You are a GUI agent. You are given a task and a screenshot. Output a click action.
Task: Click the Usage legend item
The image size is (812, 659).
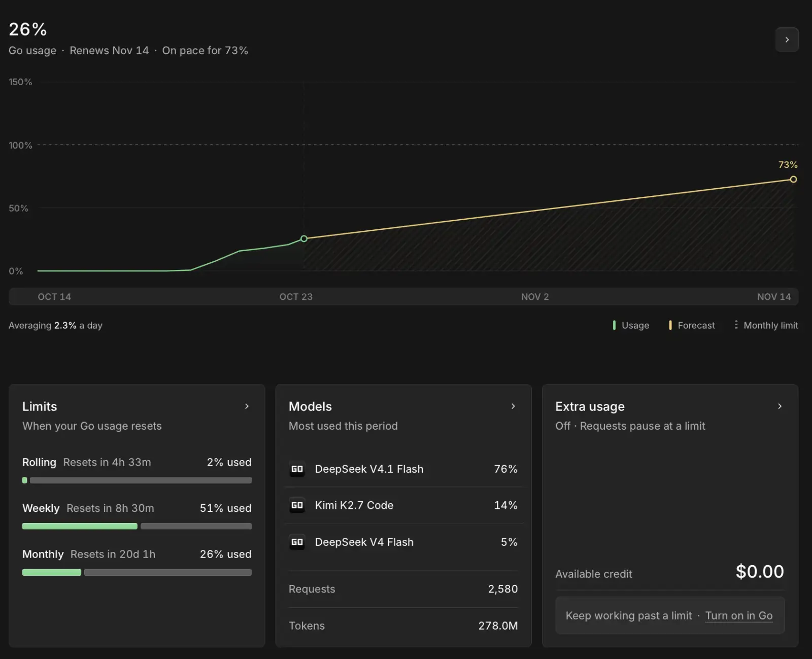click(631, 325)
